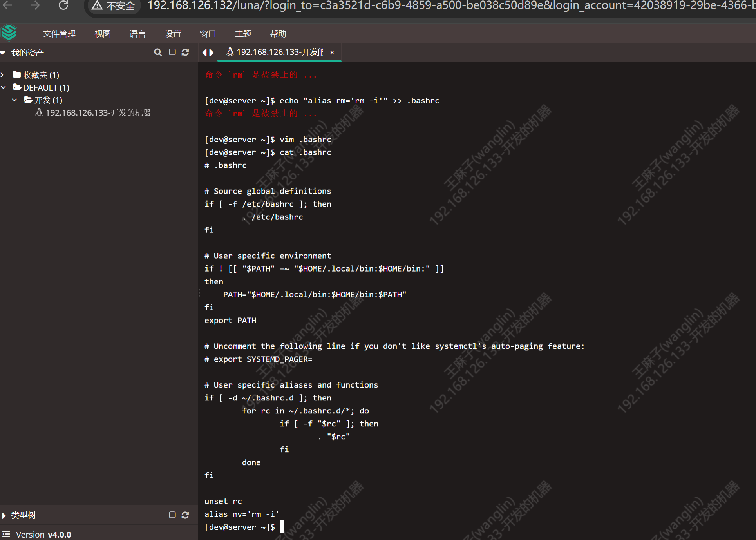The height and width of the screenshot is (540, 756).
Task: Expand the 类型树 panel
Action: pos(4,515)
